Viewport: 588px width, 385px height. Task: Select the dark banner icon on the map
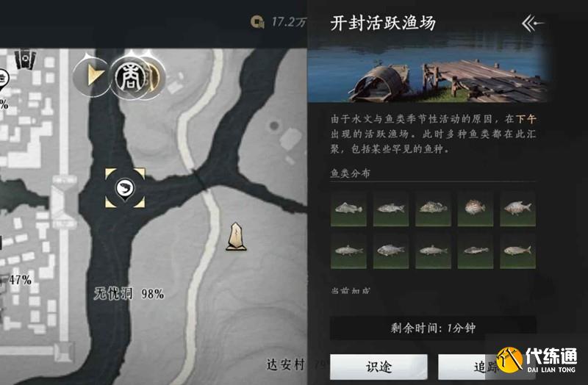click(25, 60)
